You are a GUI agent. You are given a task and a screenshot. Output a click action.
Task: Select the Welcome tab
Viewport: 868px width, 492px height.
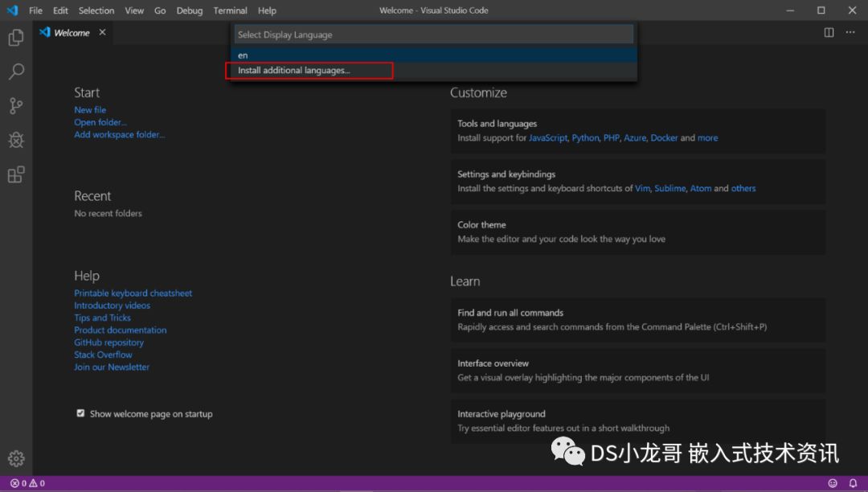72,33
